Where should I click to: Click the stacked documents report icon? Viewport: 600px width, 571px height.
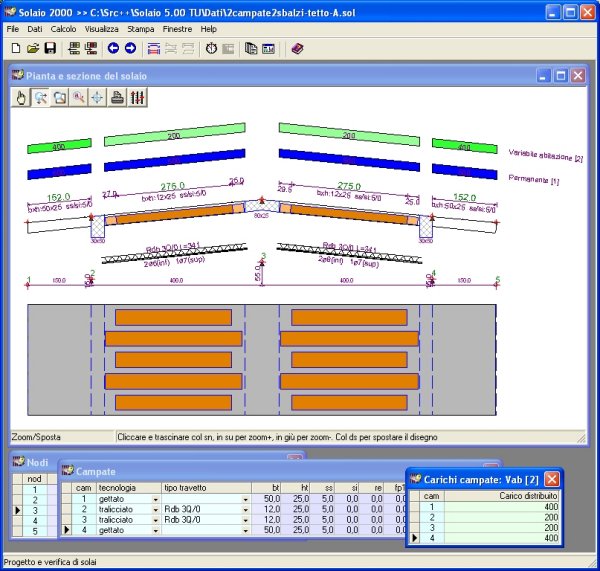click(x=251, y=49)
